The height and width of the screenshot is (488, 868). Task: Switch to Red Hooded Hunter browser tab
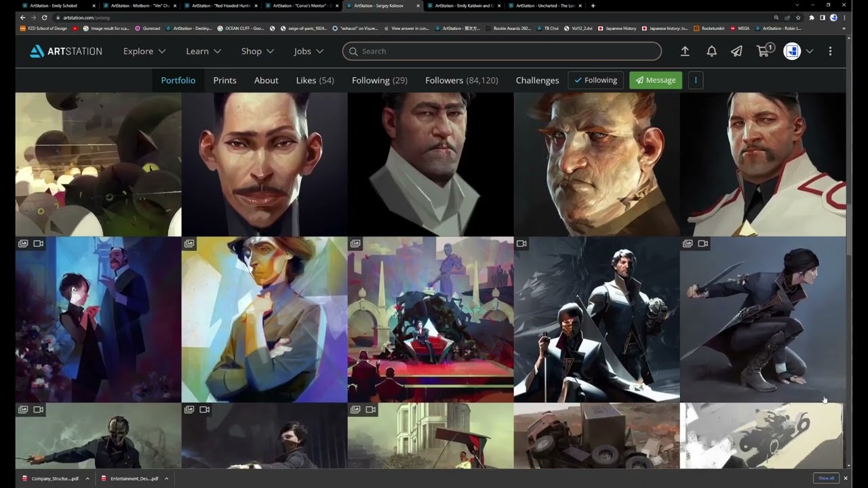click(220, 5)
